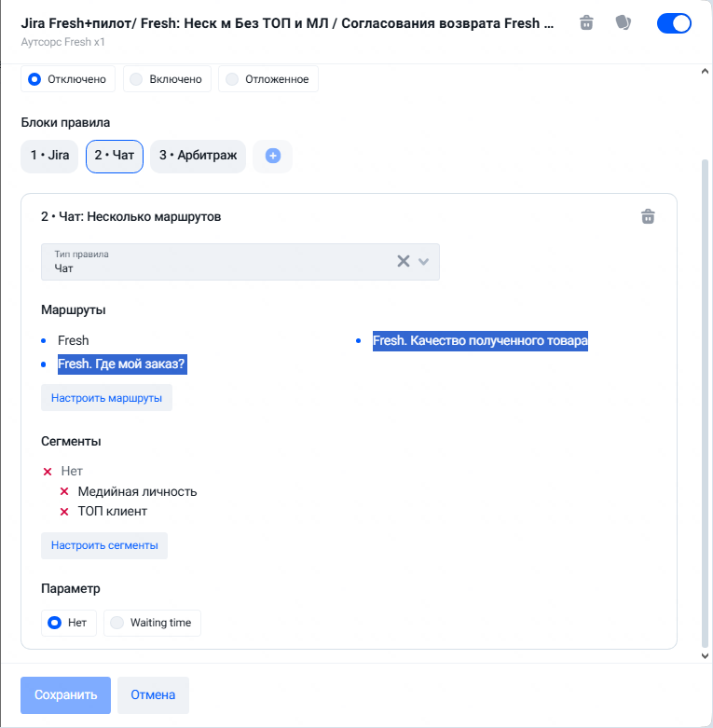713x728 pixels.
Task: Click the red X next to ТОП клиент
Action: [x=64, y=512]
